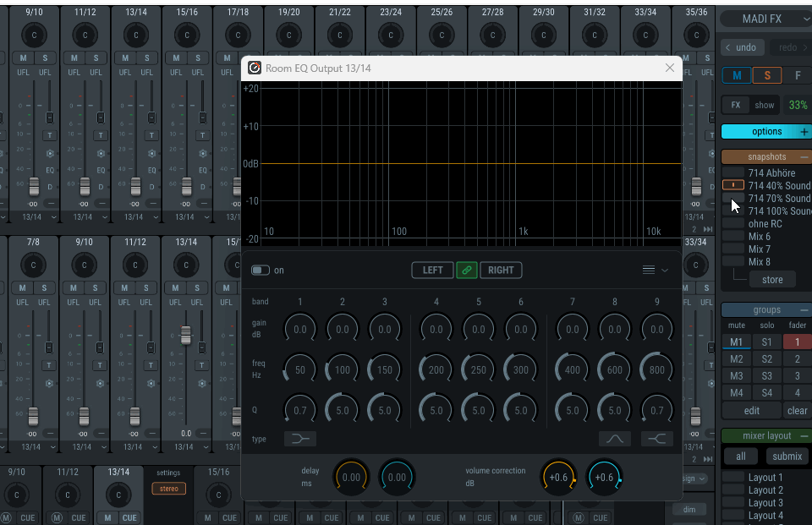Collapse the snapshots panel
The image size is (812, 525).
(804, 157)
